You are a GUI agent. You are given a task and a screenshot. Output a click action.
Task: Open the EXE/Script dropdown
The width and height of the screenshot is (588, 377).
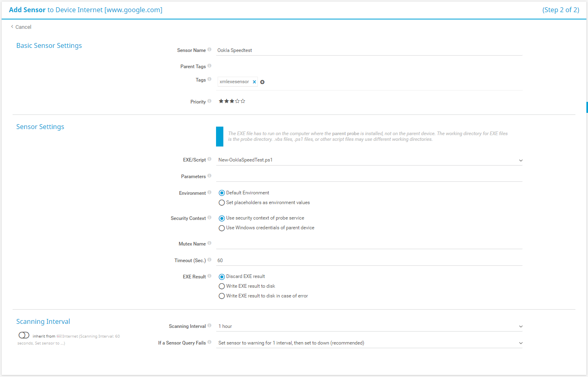pos(370,160)
